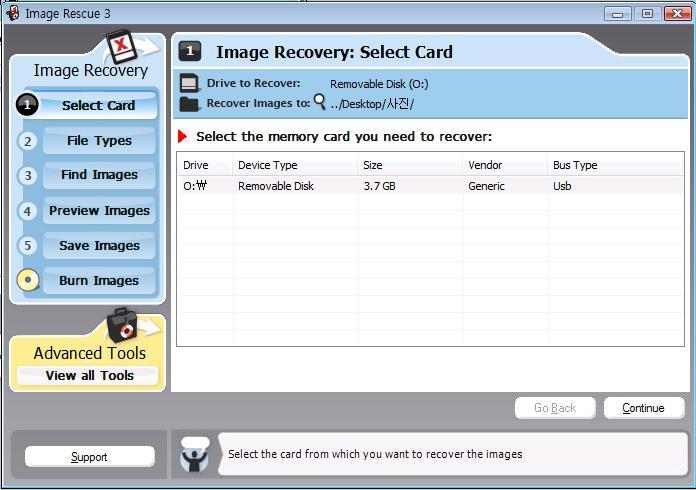Go to the Find Images step
The width and height of the screenshot is (696, 490).
point(99,175)
